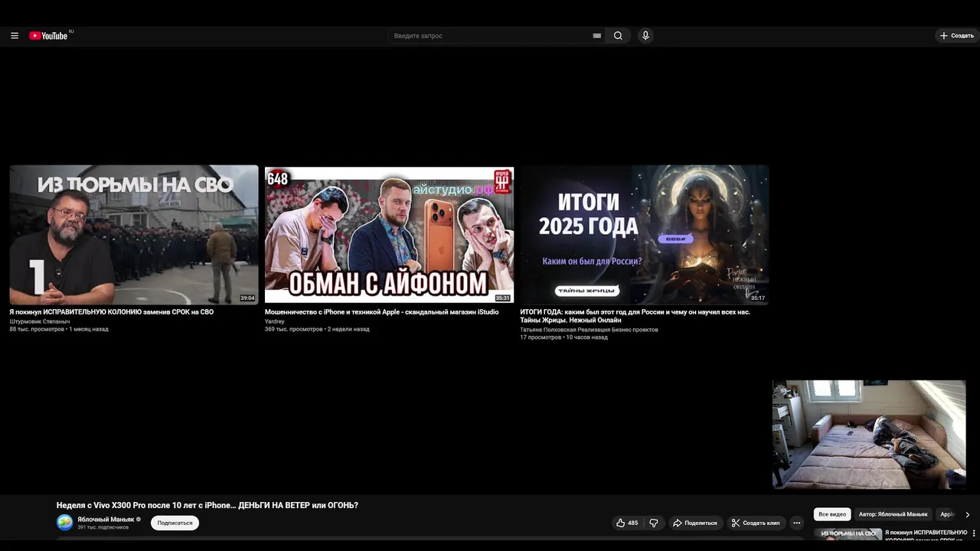This screenshot has height=551, width=980.
Task: Open the ОБМАН С АЙФОНОМ video thumbnail
Action: pyautogui.click(x=389, y=235)
